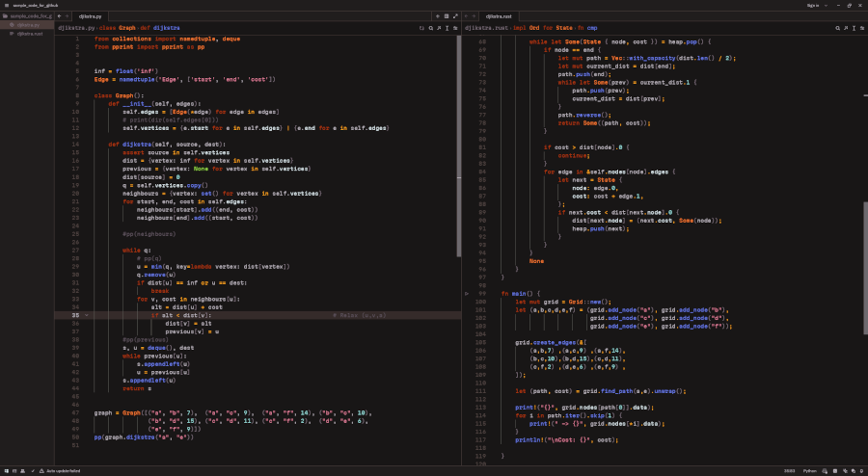Toggle the fold chevron on line 35

[87, 316]
